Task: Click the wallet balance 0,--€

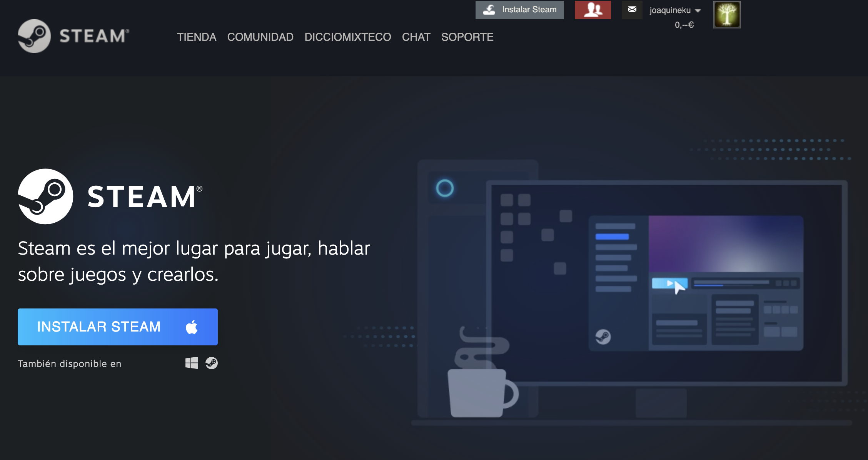Action: point(684,25)
